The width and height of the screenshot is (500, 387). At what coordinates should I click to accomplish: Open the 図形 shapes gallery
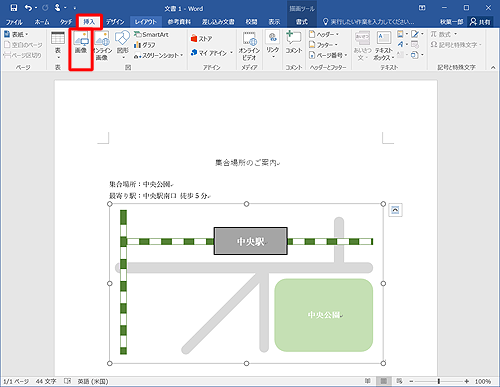122,46
